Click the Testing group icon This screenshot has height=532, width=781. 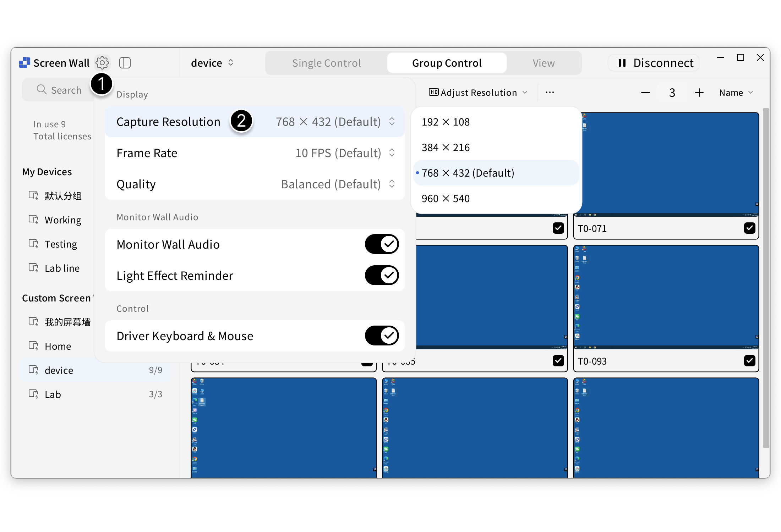point(33,244)
